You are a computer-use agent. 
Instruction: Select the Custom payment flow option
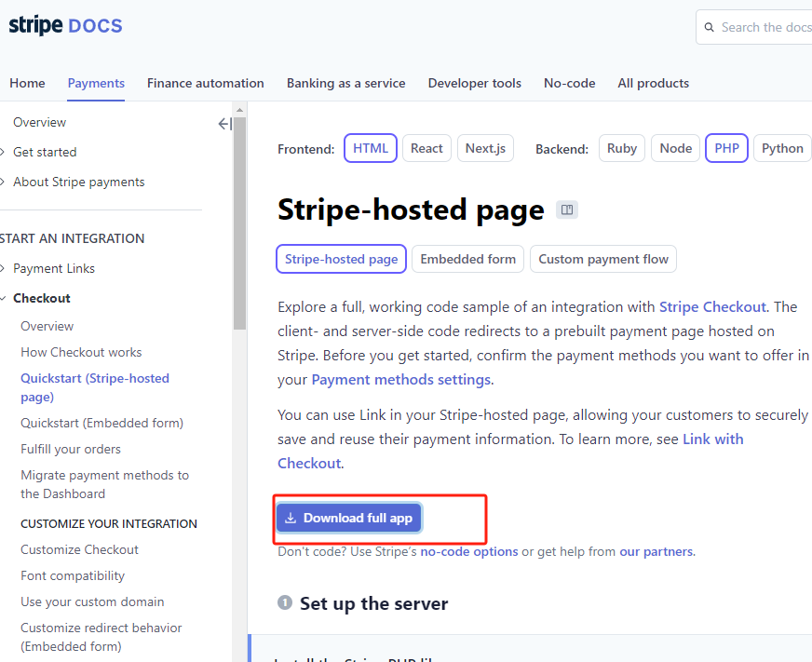[603, 259]
